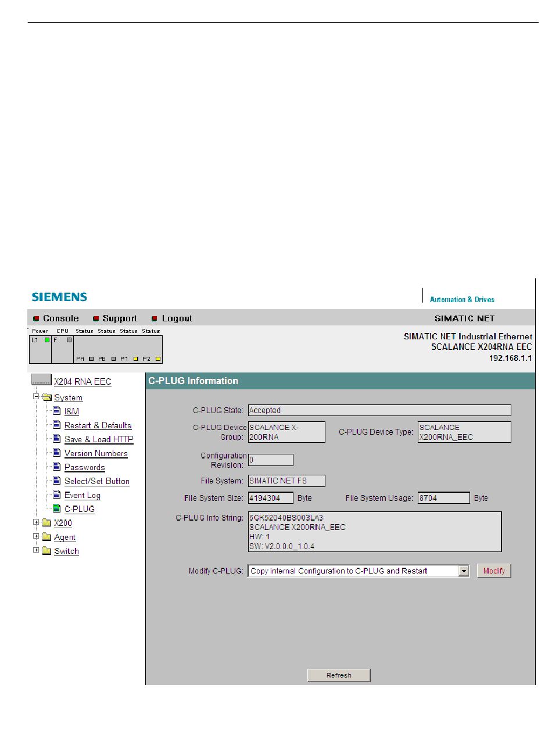Click the F CPU fault LED indicator
Image resolution: width=552 pixels, height=756 pixels.
[69, 340]
